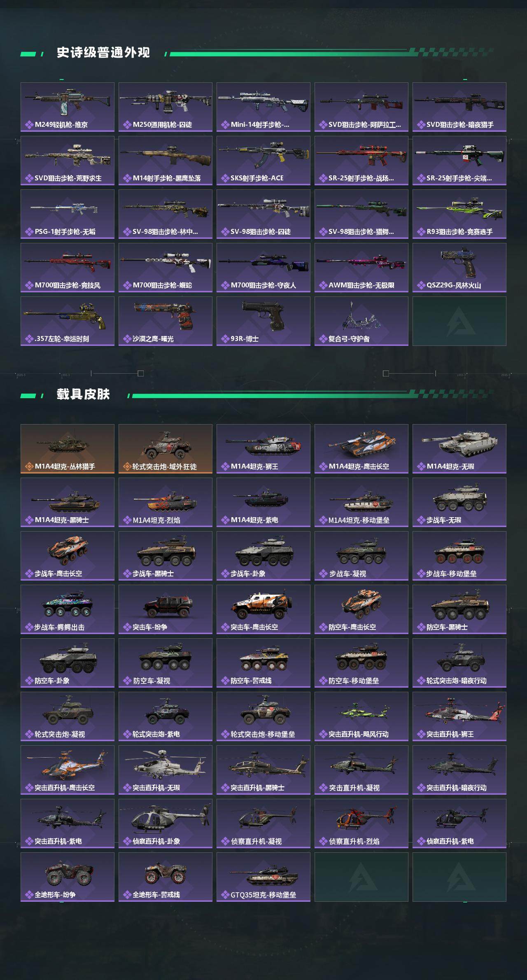This screenshot has width=527, height=980.
Task: Click the M1A4坦克-鹰击长空 tank icon
Action: pos(361,443)
